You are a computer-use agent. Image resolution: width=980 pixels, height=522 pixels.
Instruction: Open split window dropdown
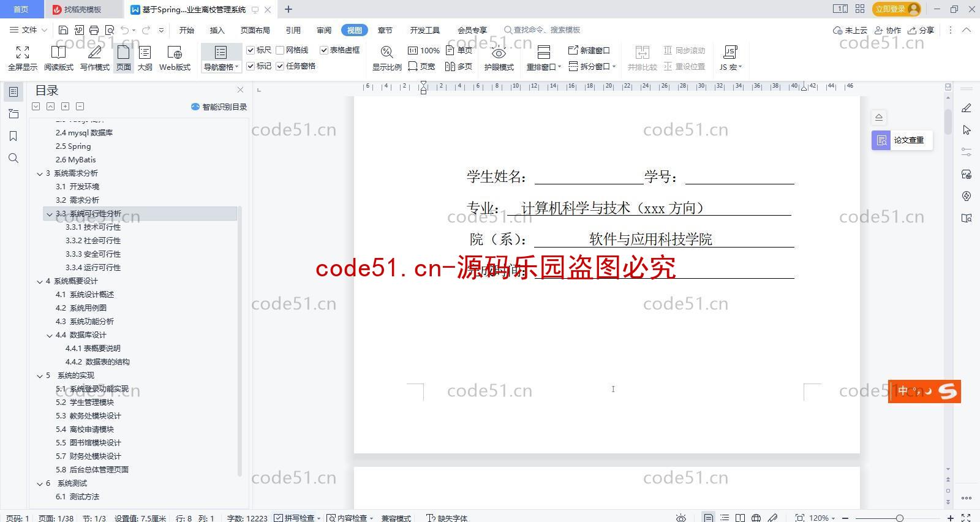(x=592, y=66)
